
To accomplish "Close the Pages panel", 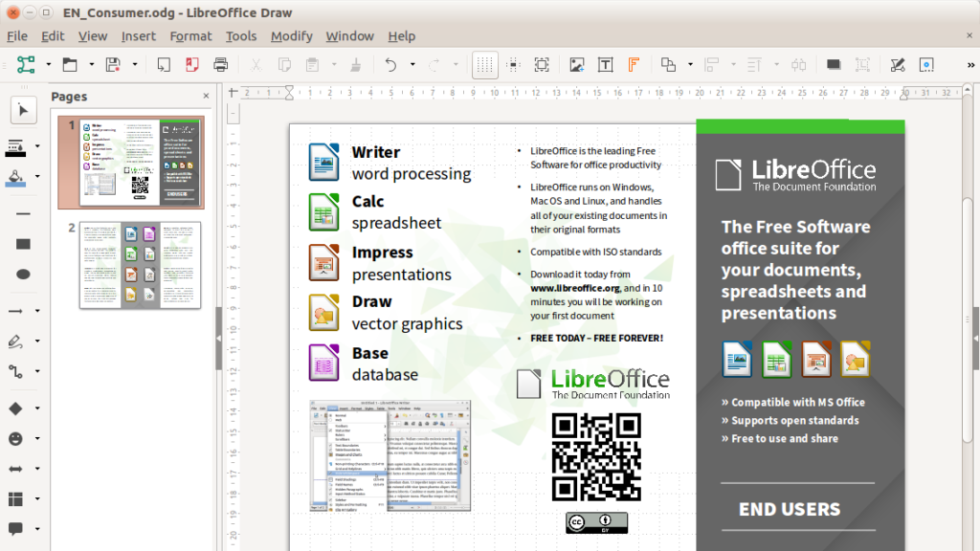I will [x=207, y=97].
